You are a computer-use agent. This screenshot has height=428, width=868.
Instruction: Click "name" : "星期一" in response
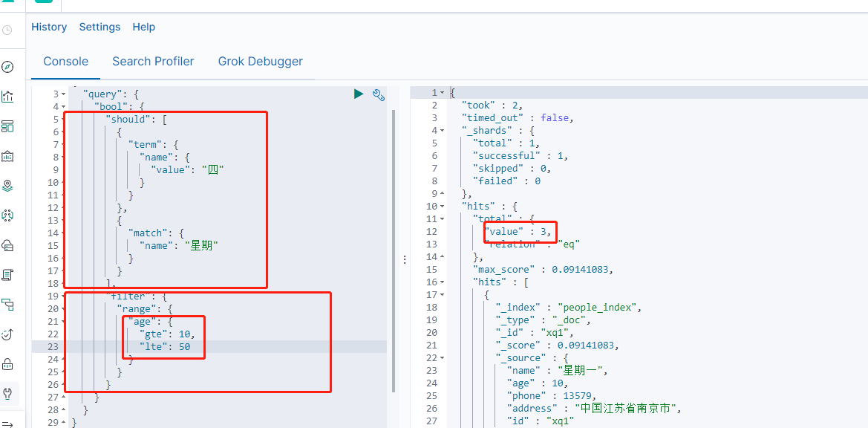pyautogui.click(x=558, y=371)
